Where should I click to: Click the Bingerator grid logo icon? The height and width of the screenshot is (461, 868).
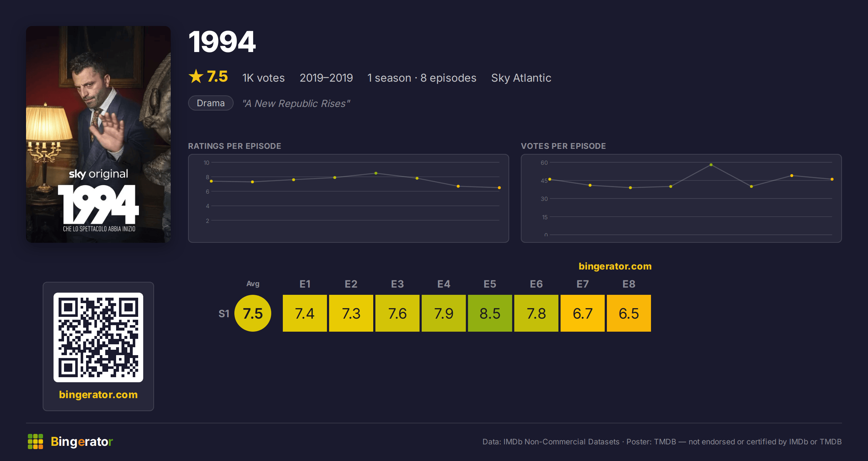[x=35, y=441]
